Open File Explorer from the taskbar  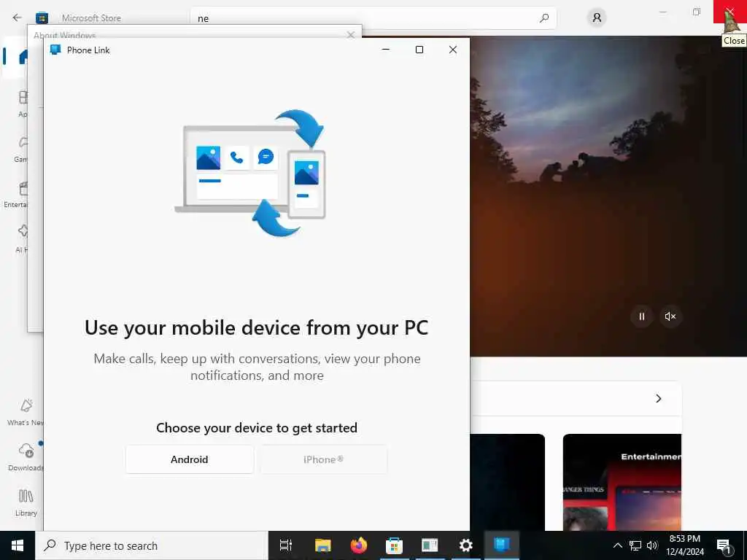[322, 545]
